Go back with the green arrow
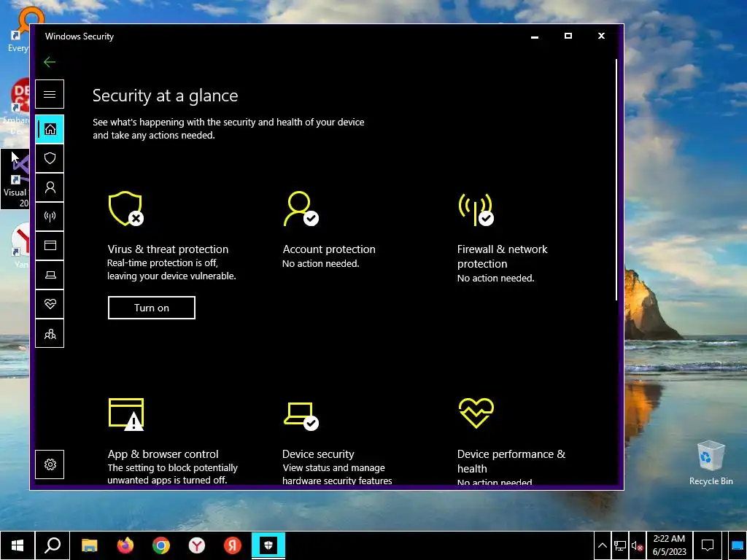Image resolution: width=747 pixels, height=560 pixels. 50,62
